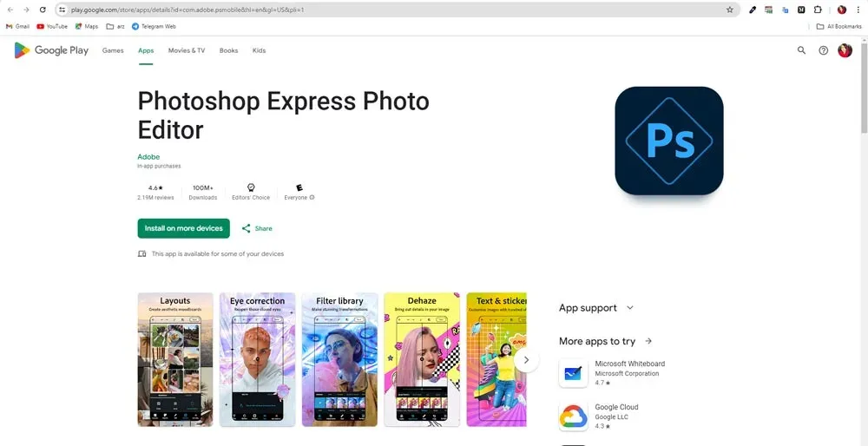Show next screenshots with arrow button
The width and height of the screenshot is (868, 446).
[x=527, y=360]
